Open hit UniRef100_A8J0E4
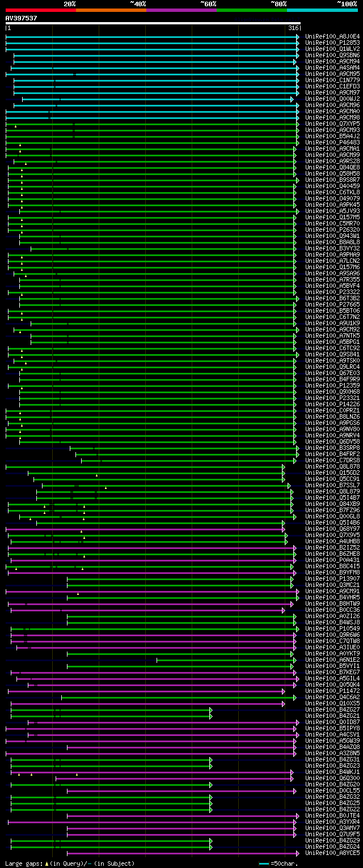The image size is (363, 868). (x=332, y=36)
